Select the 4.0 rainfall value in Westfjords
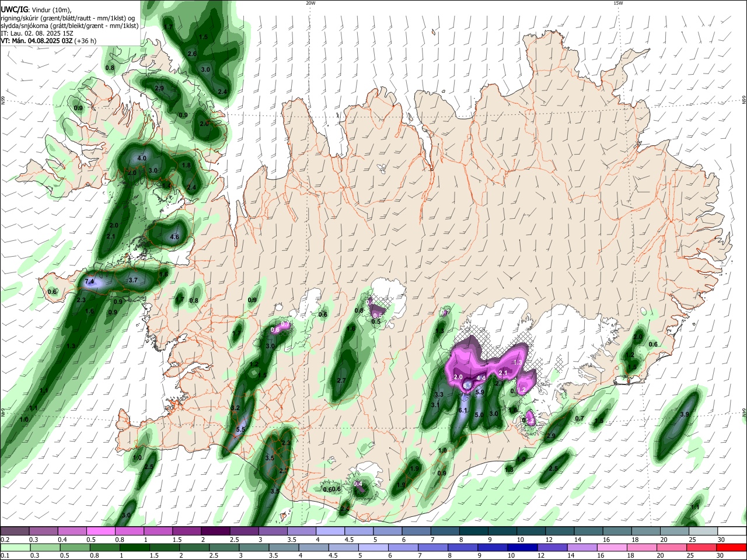Screen dimensions: 747x560 pos(142,159)
